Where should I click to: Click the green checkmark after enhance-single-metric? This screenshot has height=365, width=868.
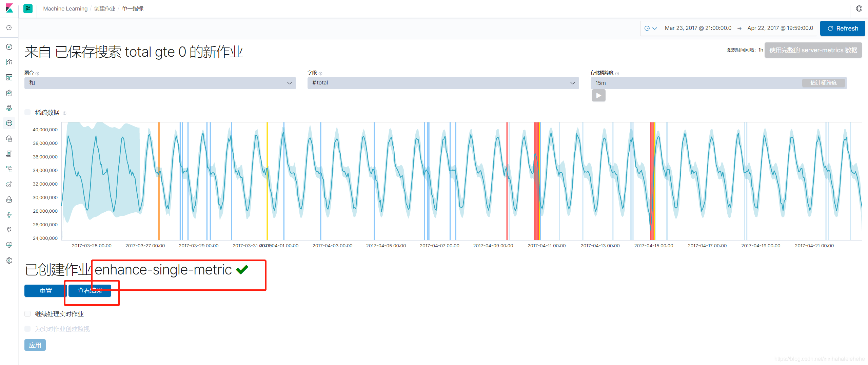tap(242, 270)
